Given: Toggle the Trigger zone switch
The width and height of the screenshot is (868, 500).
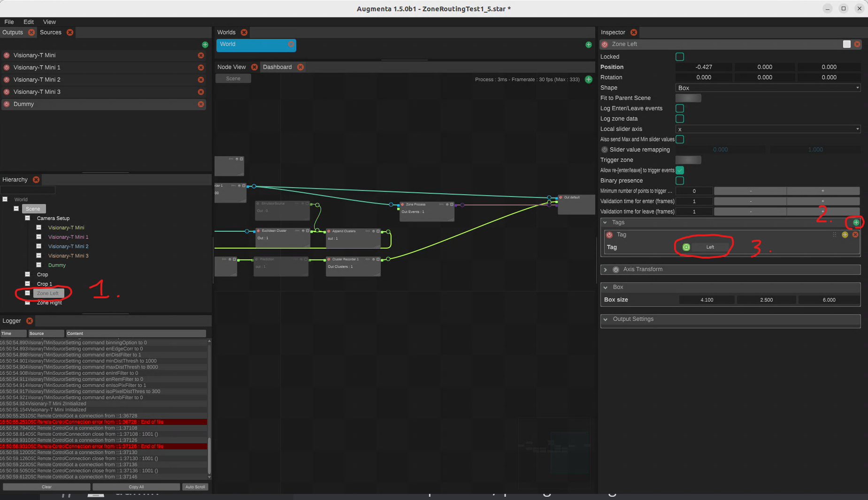Looking at the screenshot, I should coord(688,160).
